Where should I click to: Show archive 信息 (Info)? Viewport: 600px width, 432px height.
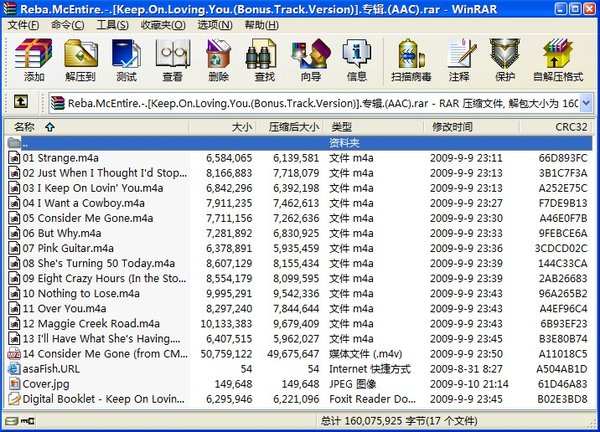pyautogui.click(x=357, y=60)
